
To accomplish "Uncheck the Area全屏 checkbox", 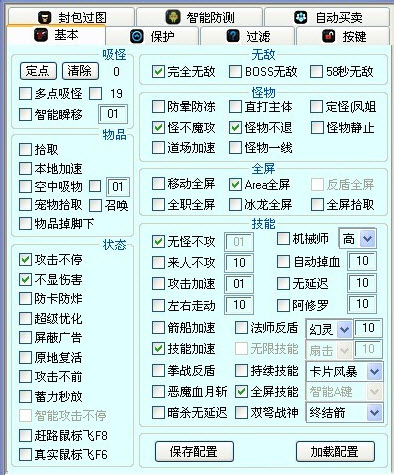I will click(x=235, y=184).
